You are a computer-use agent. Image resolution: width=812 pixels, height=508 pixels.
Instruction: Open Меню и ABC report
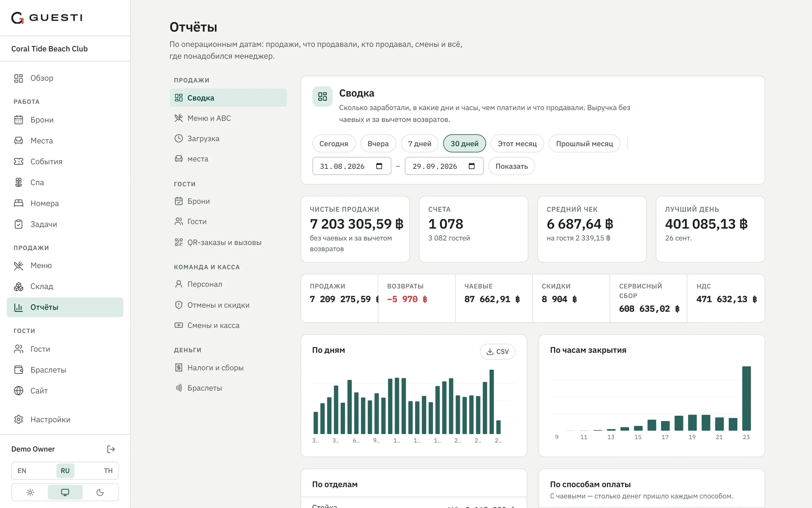[x=228, y=118]
